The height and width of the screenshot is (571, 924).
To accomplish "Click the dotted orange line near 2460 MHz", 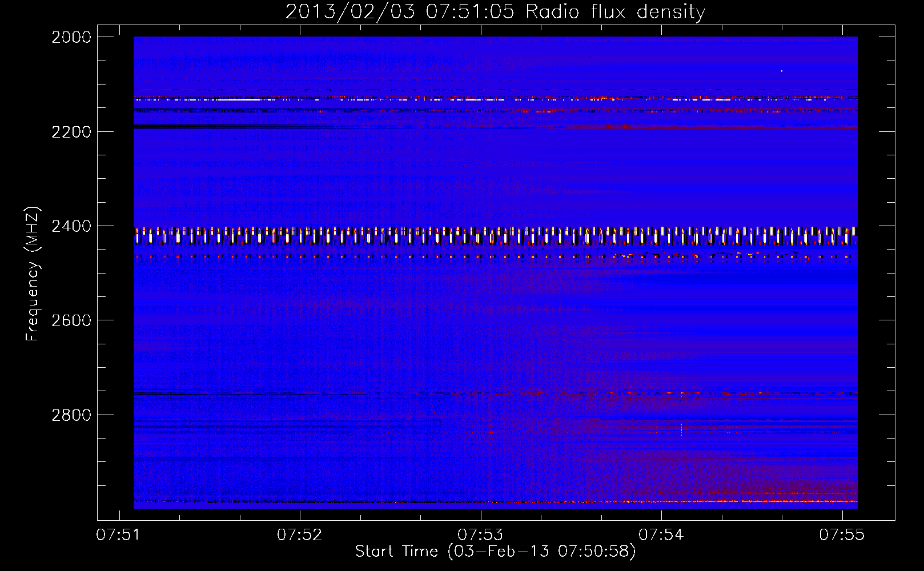I will tap(496, 257).
